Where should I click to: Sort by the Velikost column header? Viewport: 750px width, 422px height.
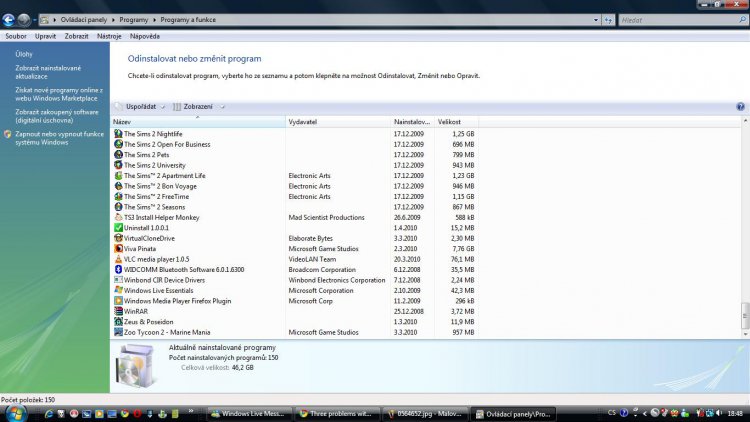[456, 122]
